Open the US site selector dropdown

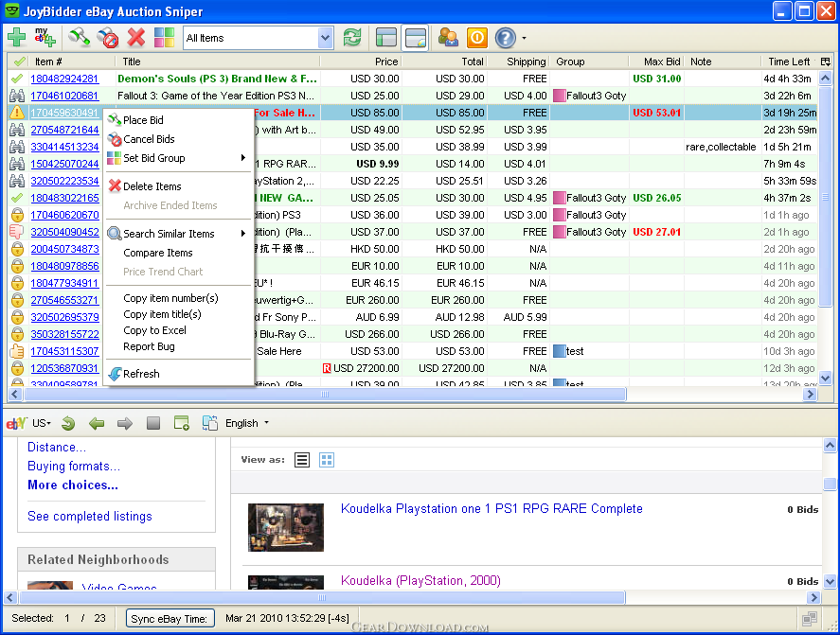42,423
